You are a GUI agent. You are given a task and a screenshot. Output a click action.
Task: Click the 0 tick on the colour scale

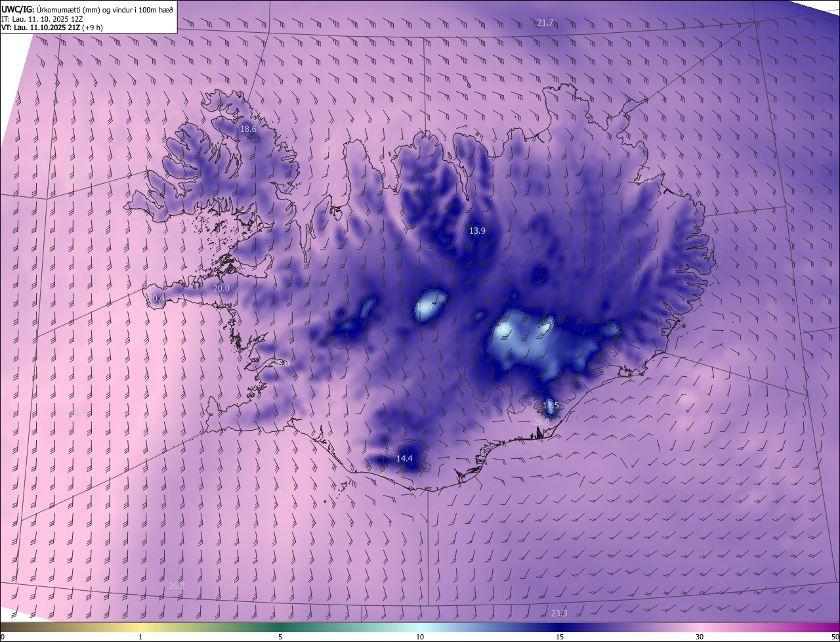[3, 637]
